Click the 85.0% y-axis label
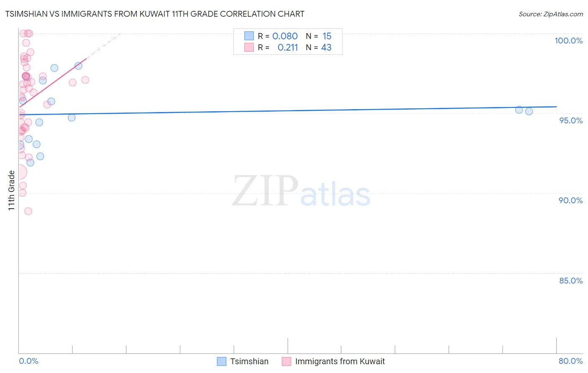588x373 pixels. pos(571,281)
